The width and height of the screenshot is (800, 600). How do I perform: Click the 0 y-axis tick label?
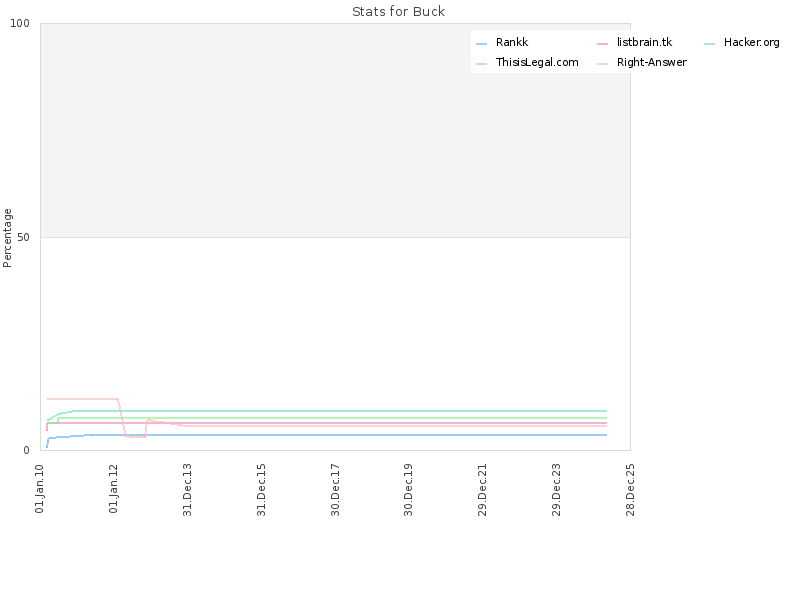pos(27,451)
